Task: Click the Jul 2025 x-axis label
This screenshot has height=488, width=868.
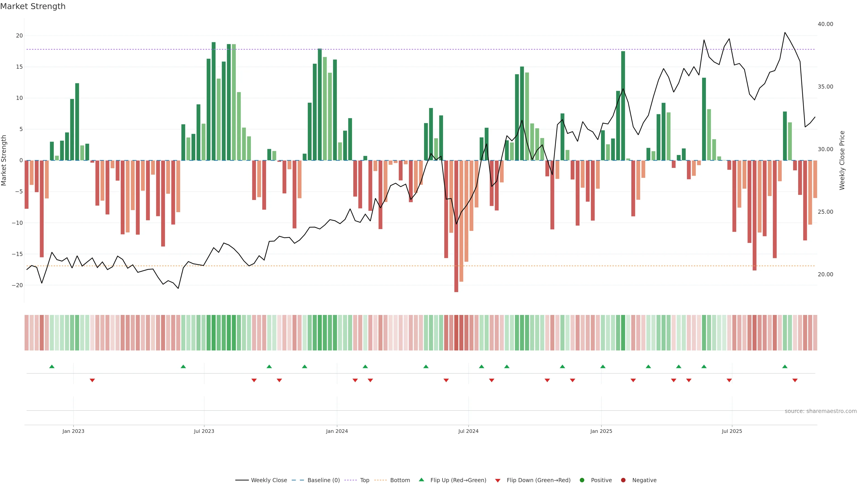Action: (731, 431)
